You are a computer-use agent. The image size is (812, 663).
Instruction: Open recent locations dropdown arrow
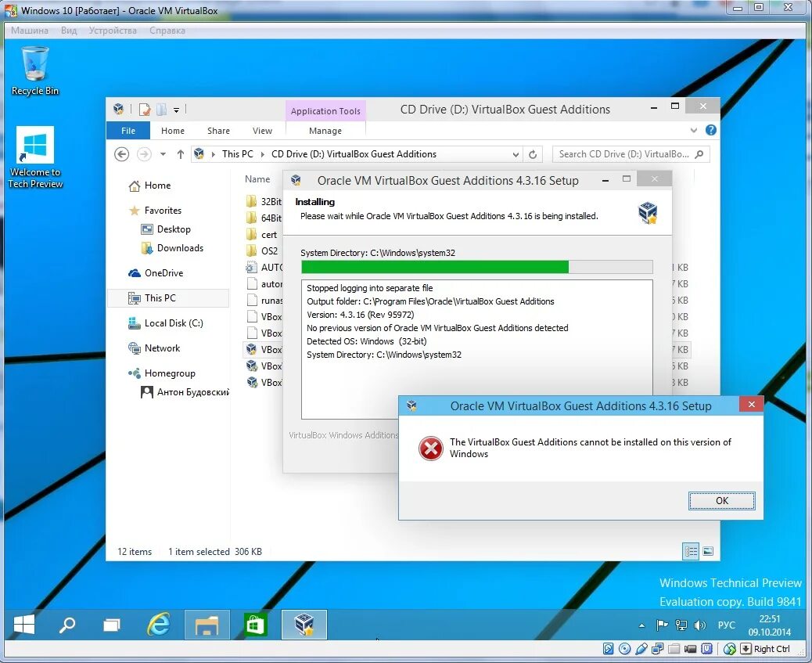click(x=163, y=154)
